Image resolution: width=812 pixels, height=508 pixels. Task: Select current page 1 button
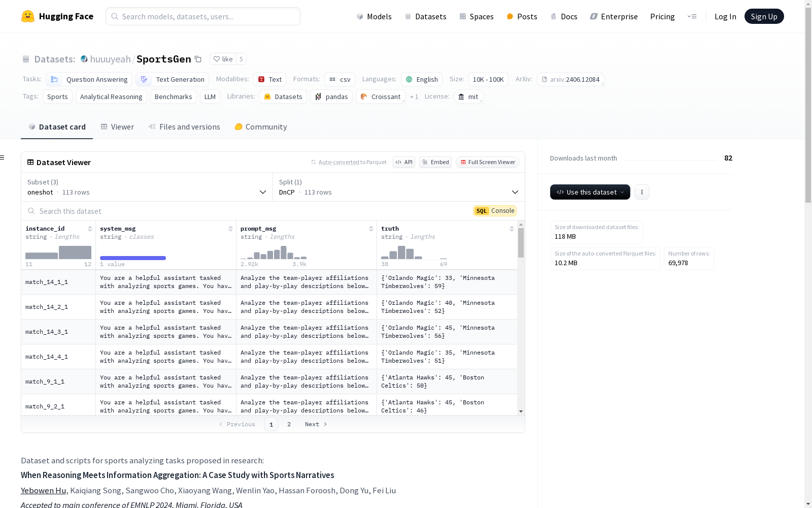click(271, 424)
